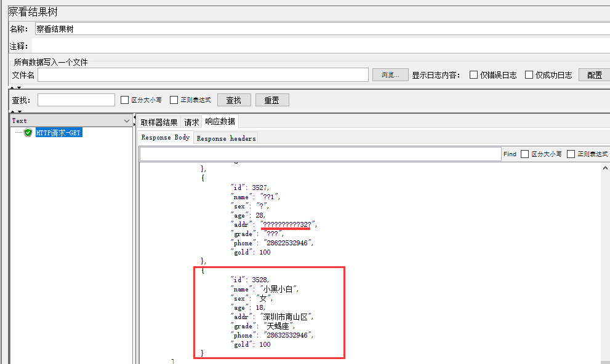Viewport: 610px width, 364px height.
Task: Click the 查找 search button
Action: click(x=234, y=100)
